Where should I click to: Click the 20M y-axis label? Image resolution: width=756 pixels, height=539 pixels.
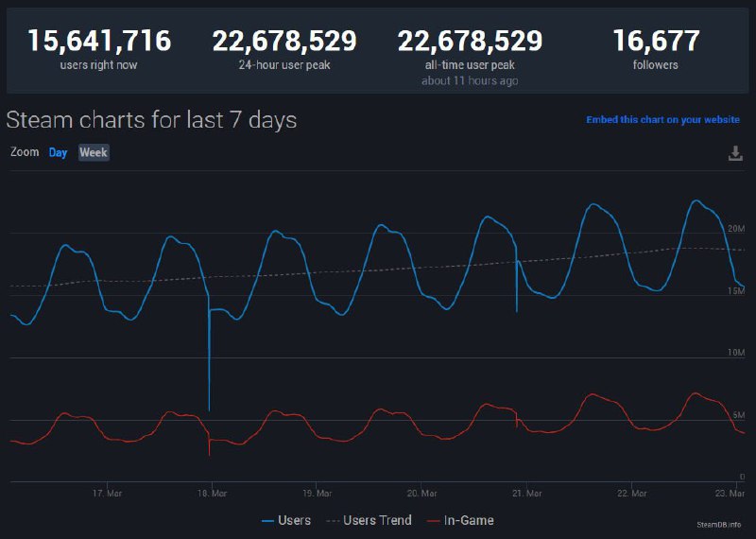click(736, 228)
